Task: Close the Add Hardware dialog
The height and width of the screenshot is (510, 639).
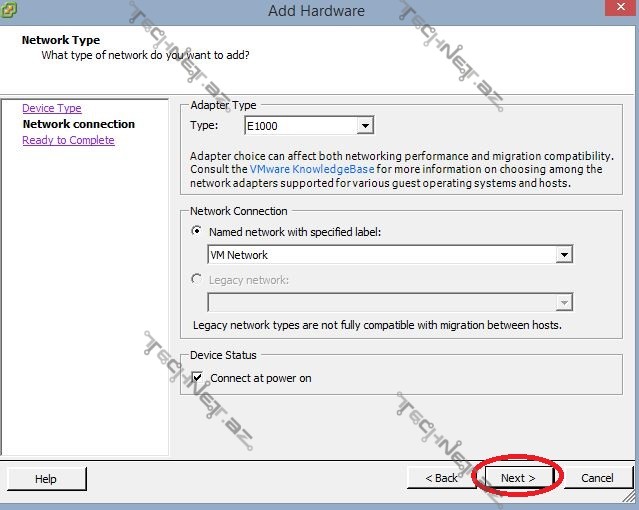Action: [619, 10]
